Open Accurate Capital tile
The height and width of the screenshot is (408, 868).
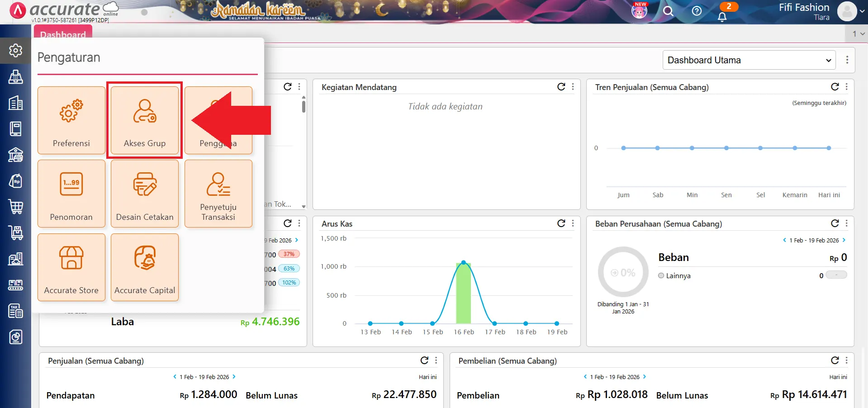click(x=144, y=267)
